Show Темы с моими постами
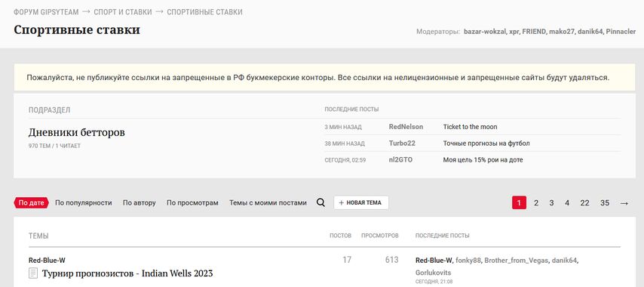644x287 pixels. (x=268, y=202)
